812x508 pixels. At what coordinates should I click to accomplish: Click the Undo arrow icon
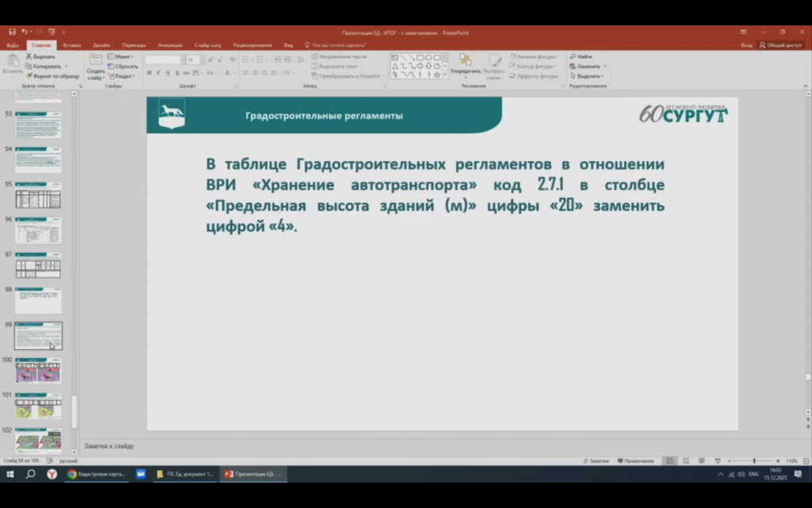tap(25, 32)
